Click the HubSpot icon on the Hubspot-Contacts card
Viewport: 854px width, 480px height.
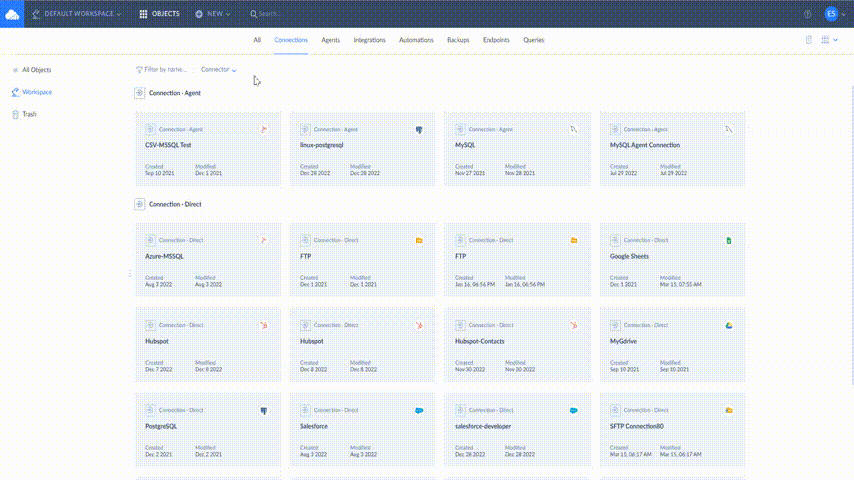(574, 325)
